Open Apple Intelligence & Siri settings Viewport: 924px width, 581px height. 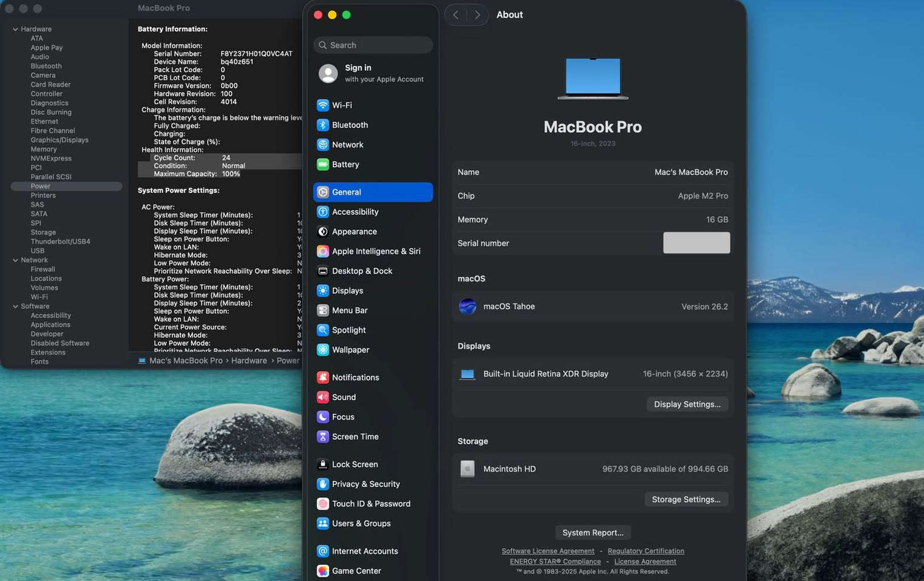click(x=375, y=251)
